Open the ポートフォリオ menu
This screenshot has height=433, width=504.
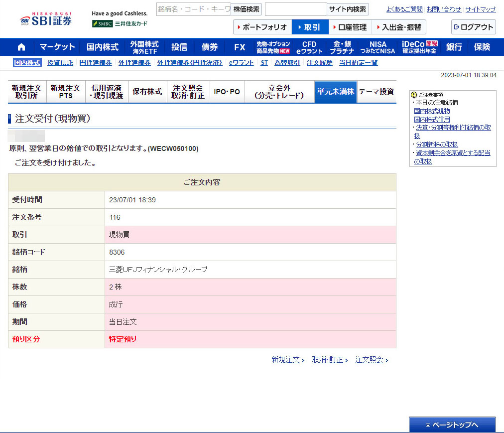click(x=262, y=27)
